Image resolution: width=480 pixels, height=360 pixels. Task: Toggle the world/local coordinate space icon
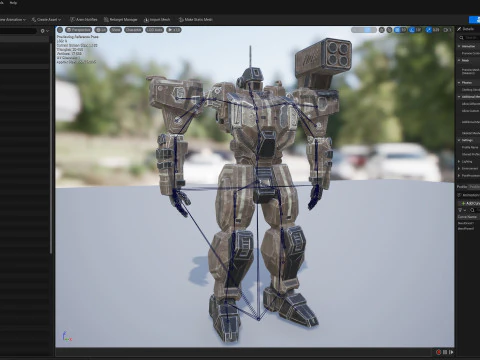pyautogui.click(x=382, y=30)
